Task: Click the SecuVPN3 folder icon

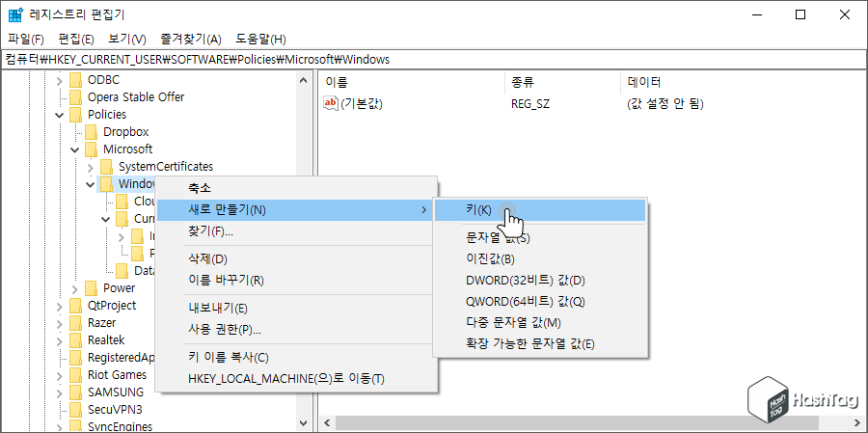Action: click(x=75, y=409)
